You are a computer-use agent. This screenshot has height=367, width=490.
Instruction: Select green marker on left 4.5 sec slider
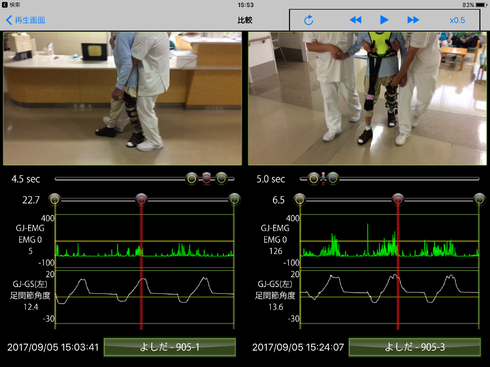[x=221, y=179]
